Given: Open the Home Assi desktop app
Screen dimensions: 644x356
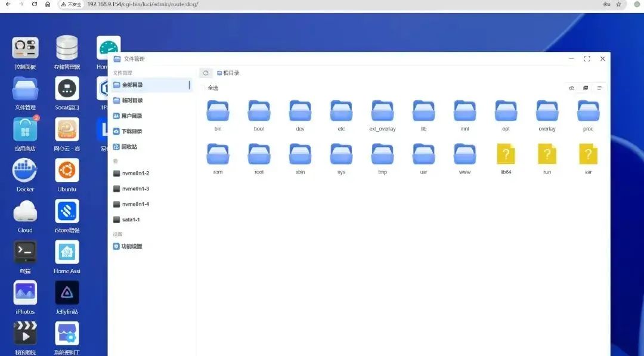Looking at the screenshot, I should (67, 252).
